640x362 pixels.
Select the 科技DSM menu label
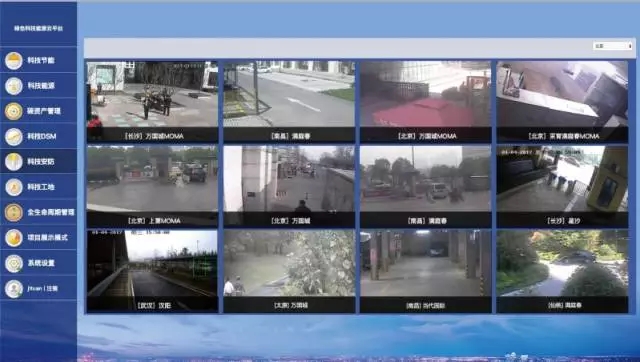pos(42,136)
